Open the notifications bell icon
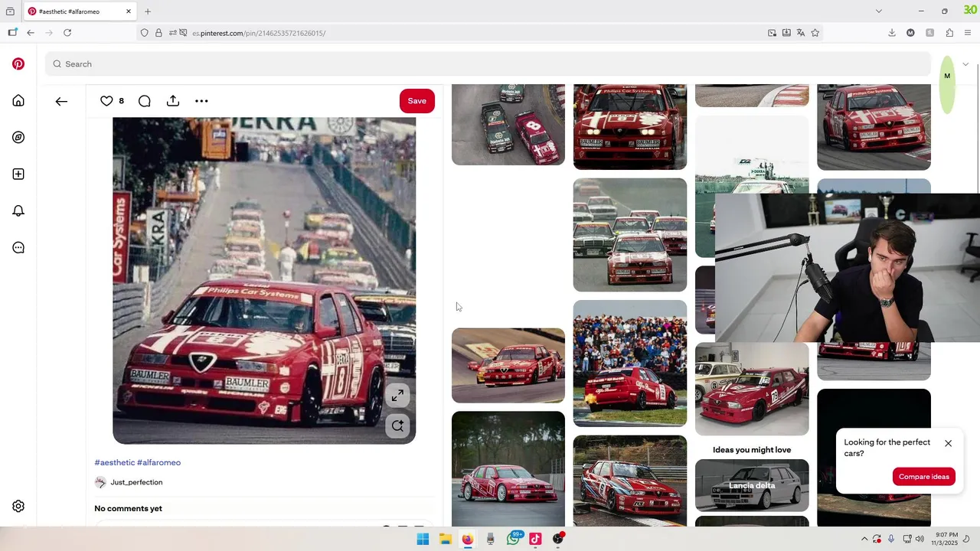980x551 pixels. 18,211
